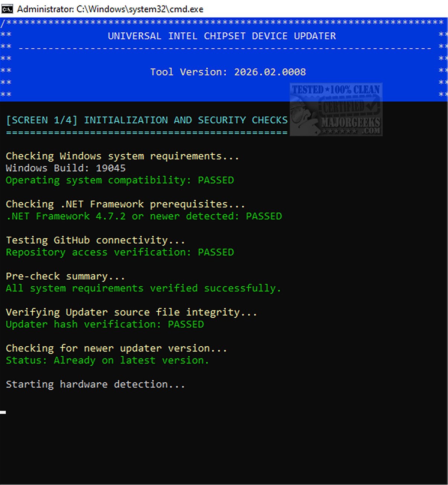Select the Windows Build: 19045 line
The image size is (448, 485).
click(65, 168)
